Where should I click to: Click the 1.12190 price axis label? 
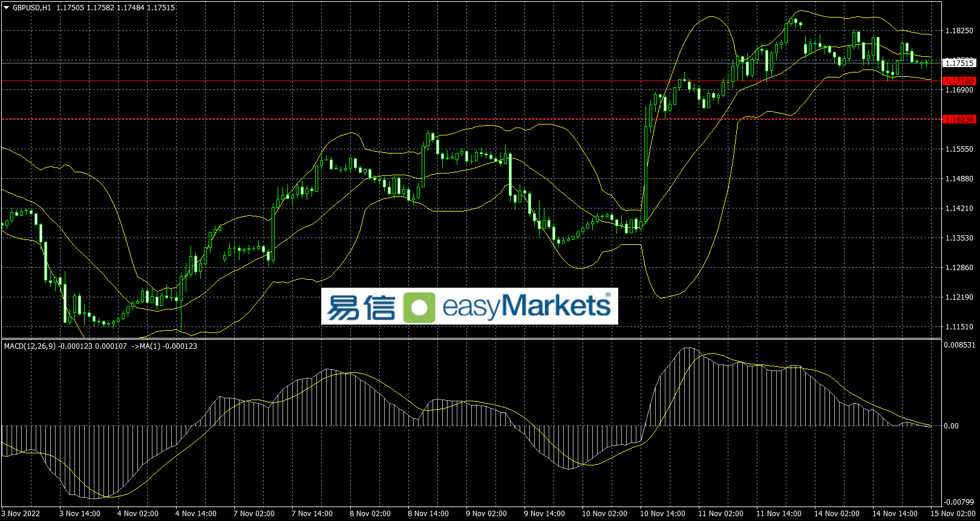[959, 297]
